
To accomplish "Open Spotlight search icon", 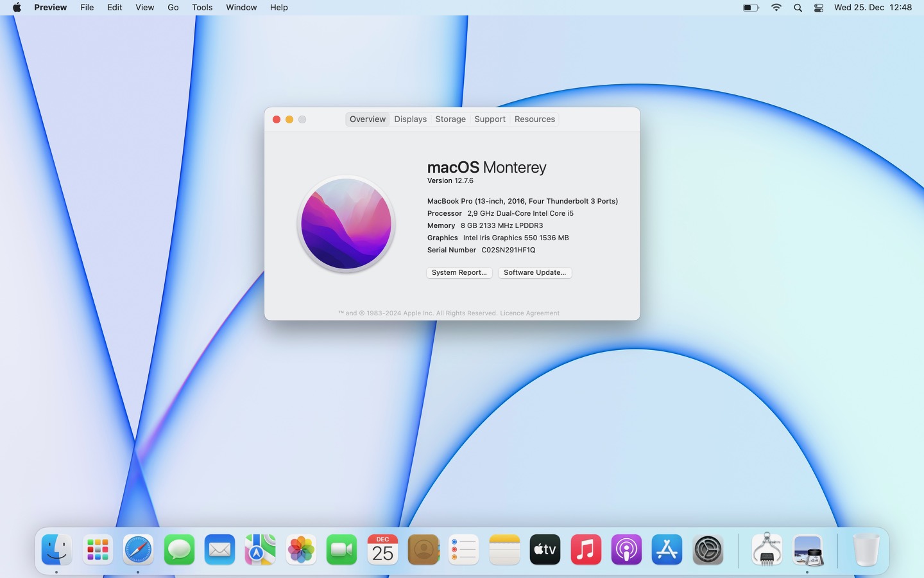I will point(798,8).
